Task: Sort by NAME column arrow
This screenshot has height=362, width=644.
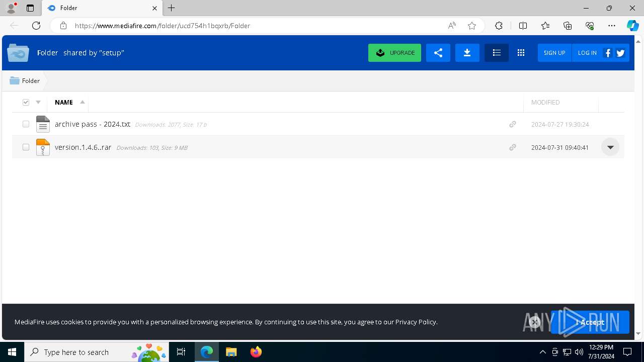Action: coord(83,102)
